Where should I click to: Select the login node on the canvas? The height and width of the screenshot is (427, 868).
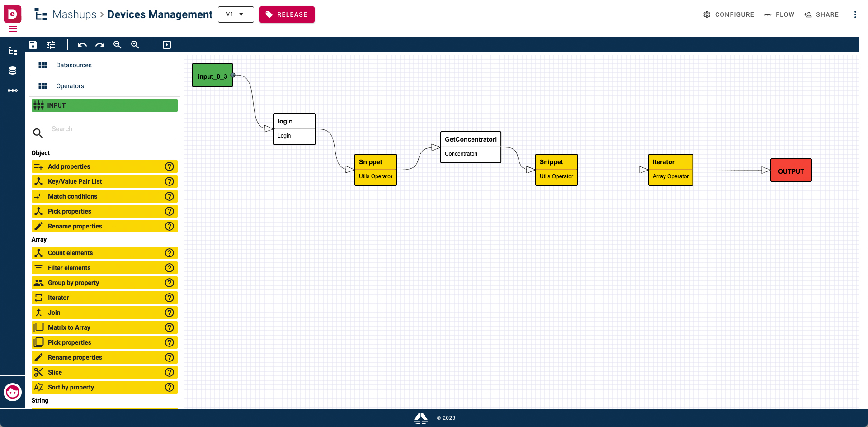pyautogui.click(x=294, y=129)
